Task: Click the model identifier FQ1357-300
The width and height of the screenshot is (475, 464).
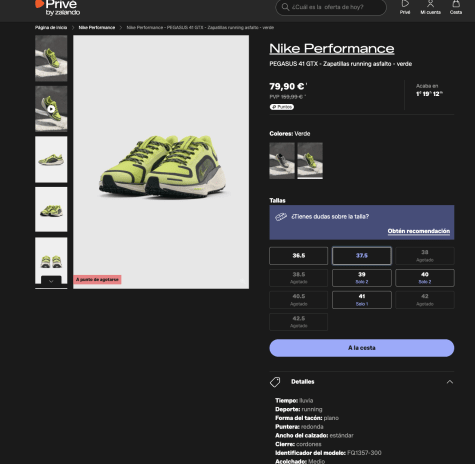Action: point(364,453)
